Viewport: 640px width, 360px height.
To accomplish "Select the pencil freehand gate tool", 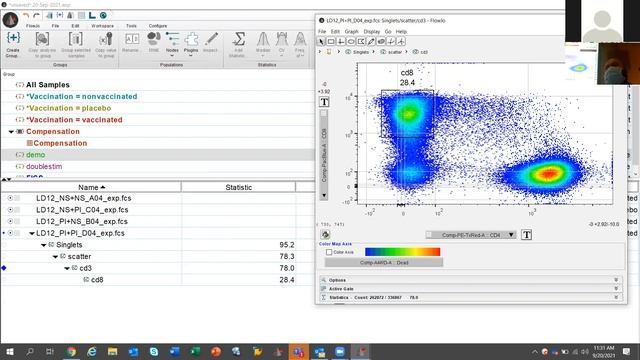I will coord(371,41).
